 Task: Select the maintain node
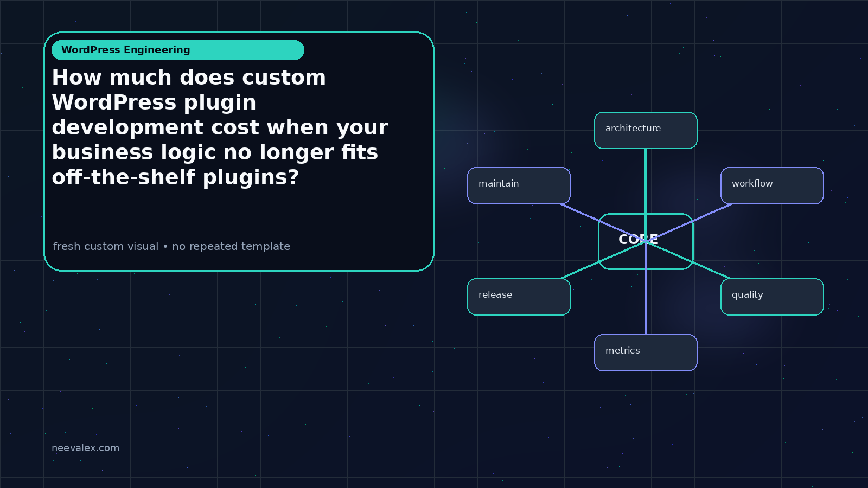coord(519,185)
